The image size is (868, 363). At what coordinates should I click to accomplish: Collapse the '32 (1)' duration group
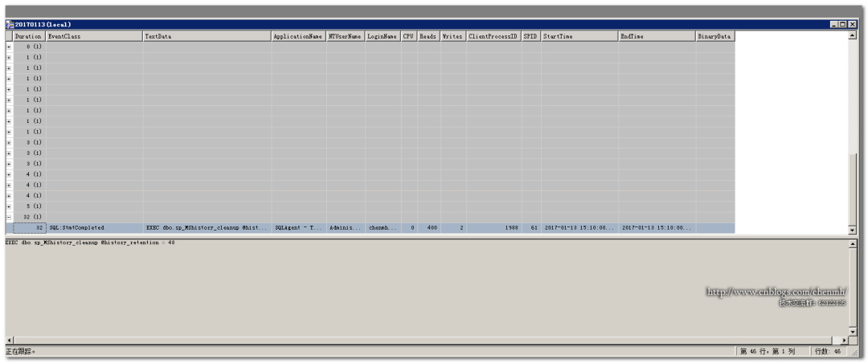point(9,217)
